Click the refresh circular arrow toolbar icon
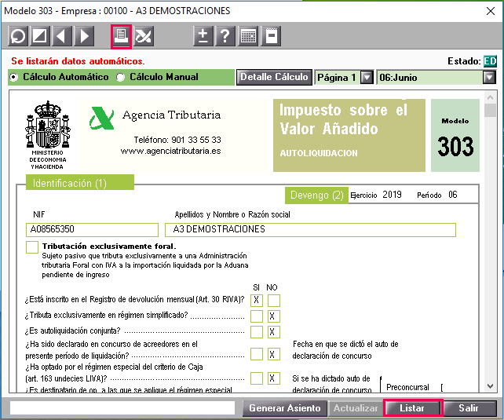The image size is (504, 420). click(18, 35)
